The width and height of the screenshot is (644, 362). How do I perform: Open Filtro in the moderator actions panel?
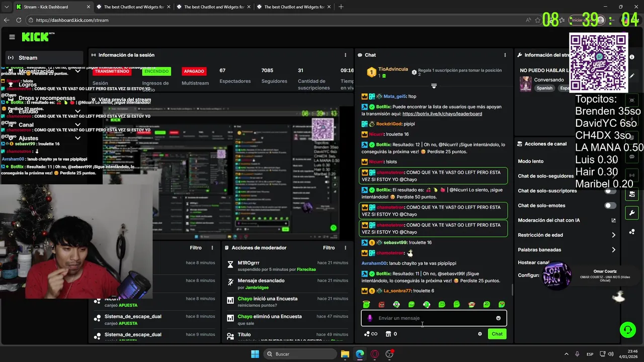coord(329,247)
